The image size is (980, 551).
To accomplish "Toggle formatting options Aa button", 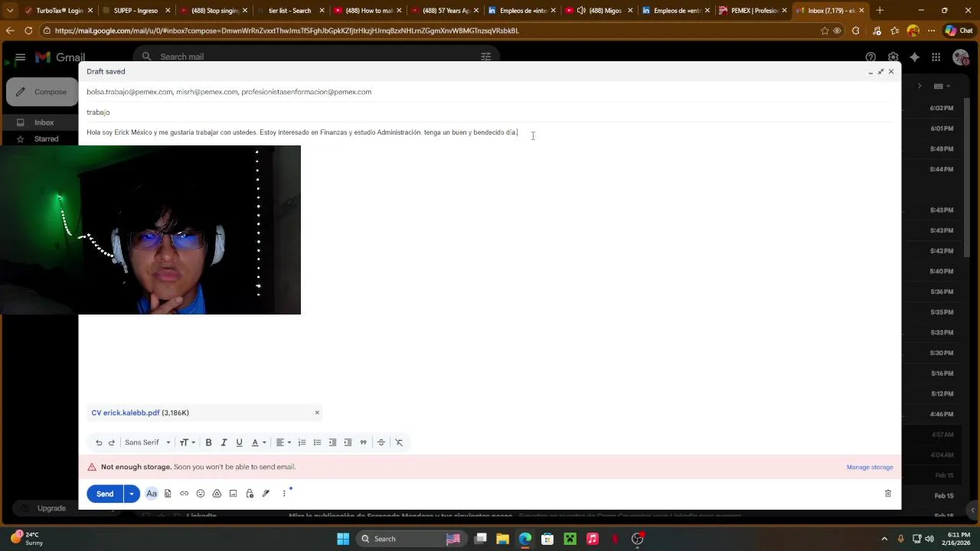I will [152, 494].
